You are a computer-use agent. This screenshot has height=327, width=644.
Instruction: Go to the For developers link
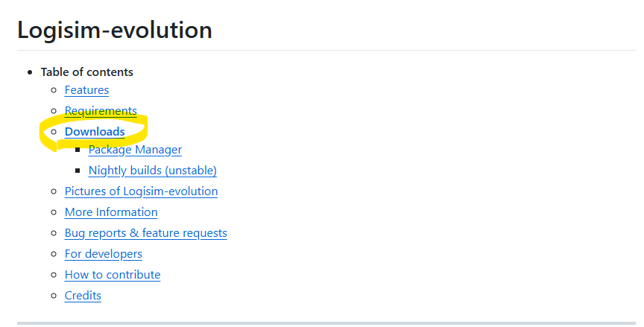click(103, 254)
